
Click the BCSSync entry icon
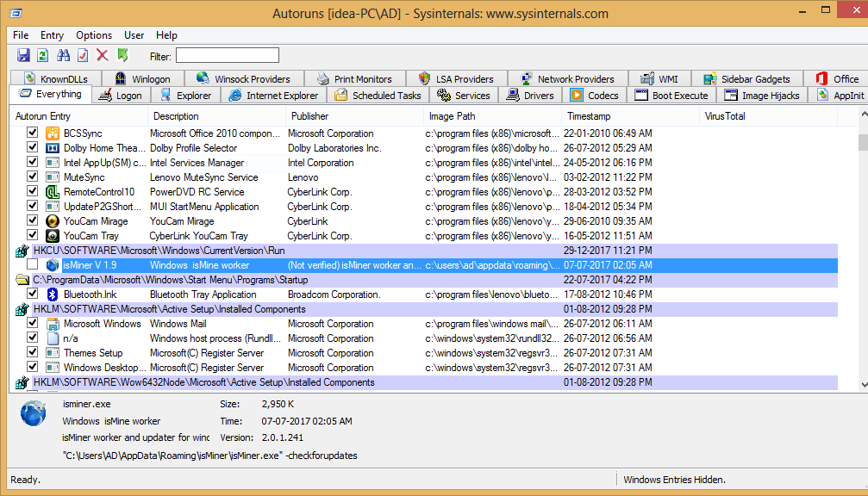coord(52,133)
